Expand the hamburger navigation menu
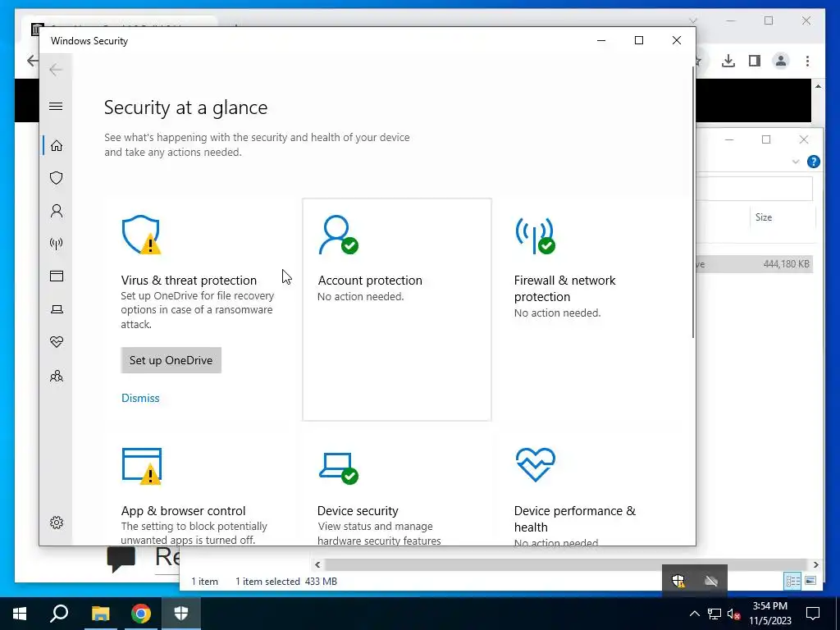Screen dimensions: 840x630 point(56,106)
